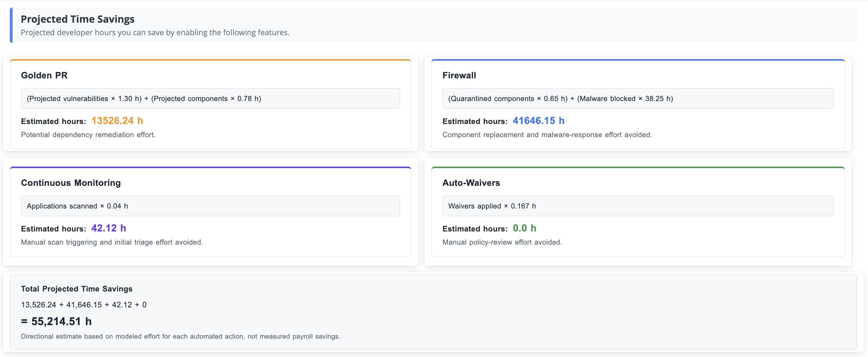The width and height of the screenshot is (868, 357).
Task: Select 'Component replacement and malware-response effort avoided.' text
Action: [x=547, y=135]
